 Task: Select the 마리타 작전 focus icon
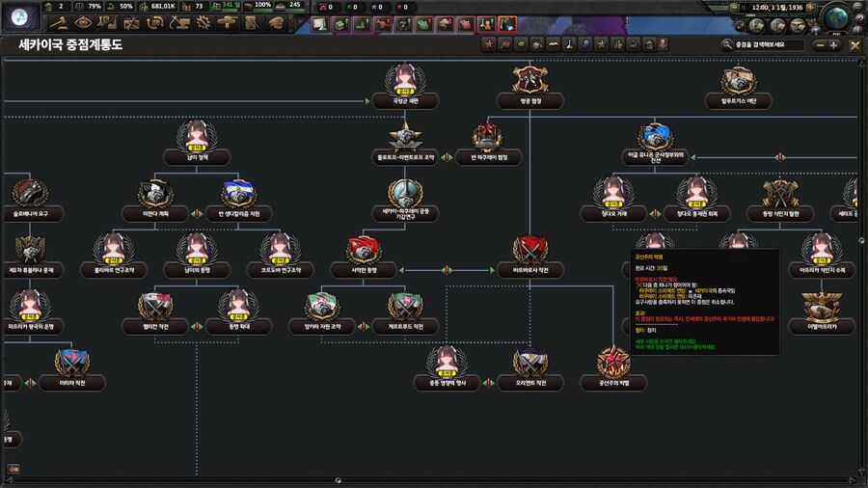click(72, 363)
